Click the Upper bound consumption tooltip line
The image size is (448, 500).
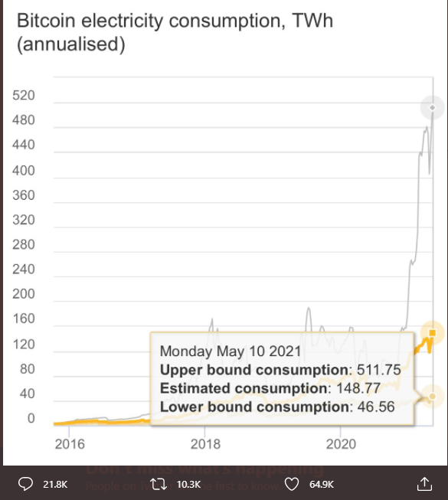click(x=280, y=370)
